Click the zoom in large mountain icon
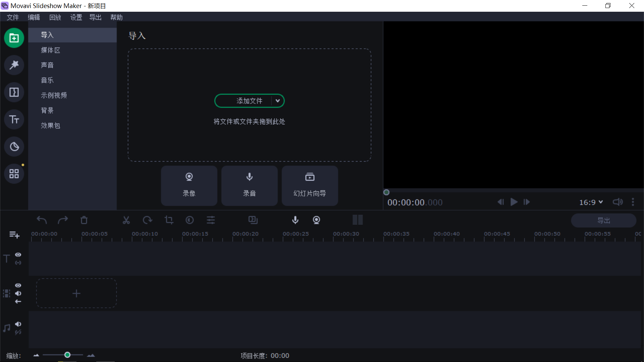 click(91, 355)
